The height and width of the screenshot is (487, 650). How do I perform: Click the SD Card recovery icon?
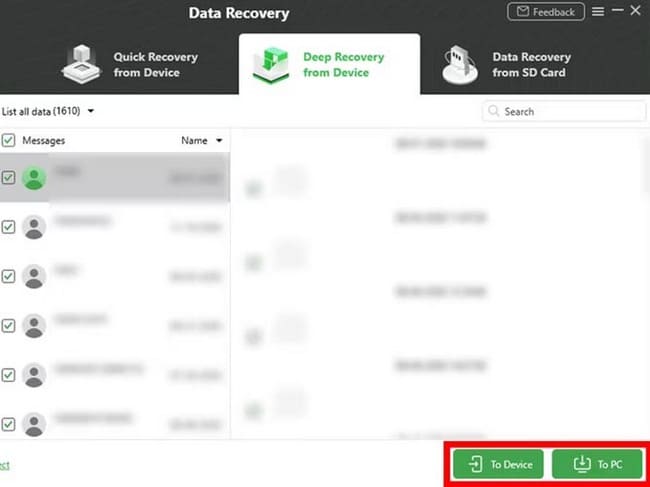pyautogui.click(x=462, y=64)
